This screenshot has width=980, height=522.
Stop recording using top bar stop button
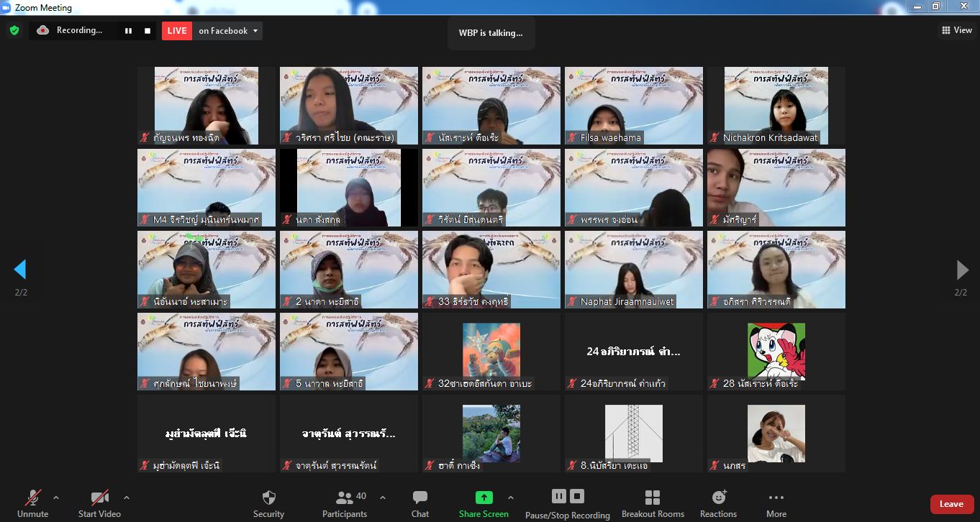pos(148,31)
